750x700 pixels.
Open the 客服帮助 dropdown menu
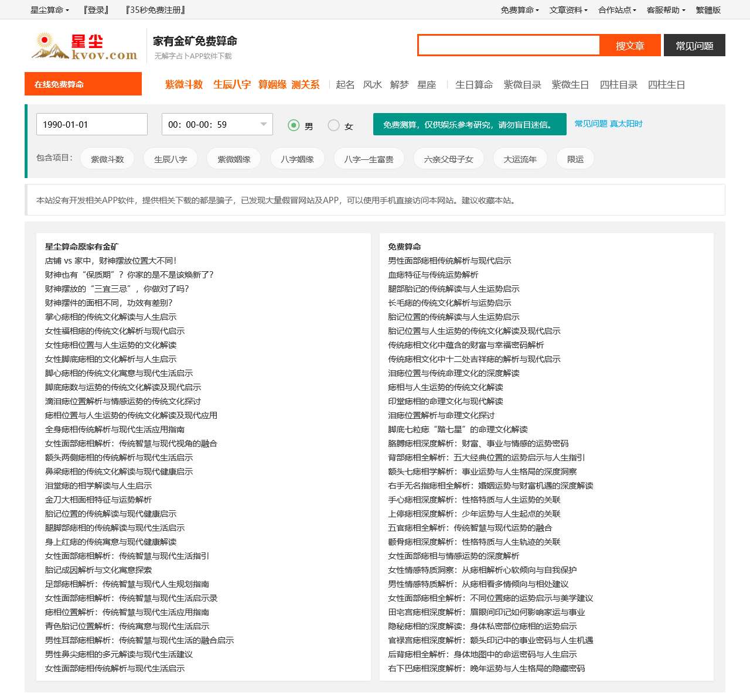click(x=664, y=9)
